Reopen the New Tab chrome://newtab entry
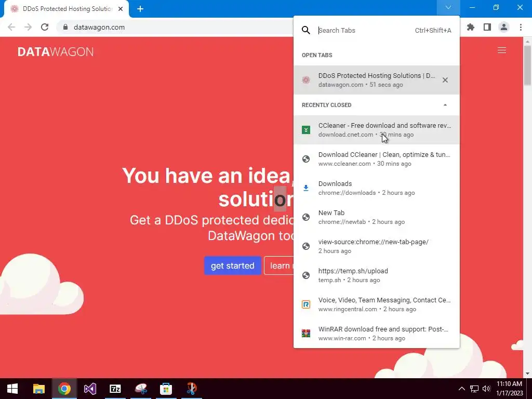This screenshot has width=532, height=399. 376,217
